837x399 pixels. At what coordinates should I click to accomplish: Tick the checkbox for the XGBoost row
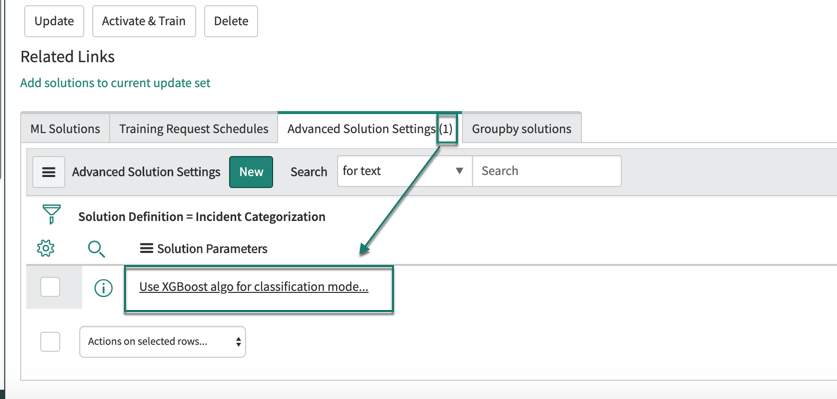pyautogui.click(x=50, y=287)
